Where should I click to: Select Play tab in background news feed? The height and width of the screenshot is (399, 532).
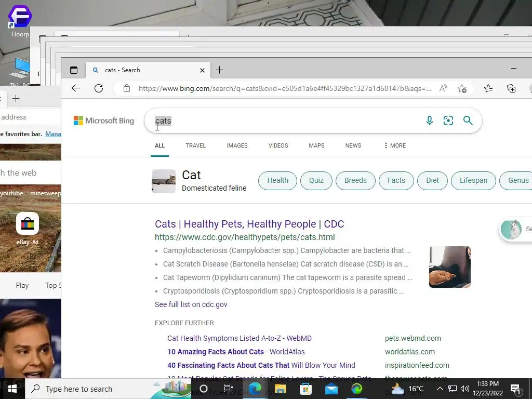22,285
